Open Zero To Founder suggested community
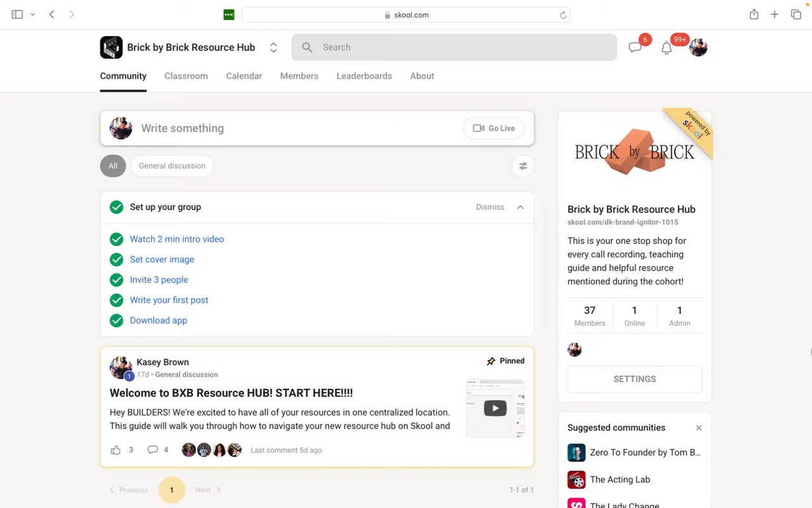This screenshot has height=508, width=812. point(634,453)
